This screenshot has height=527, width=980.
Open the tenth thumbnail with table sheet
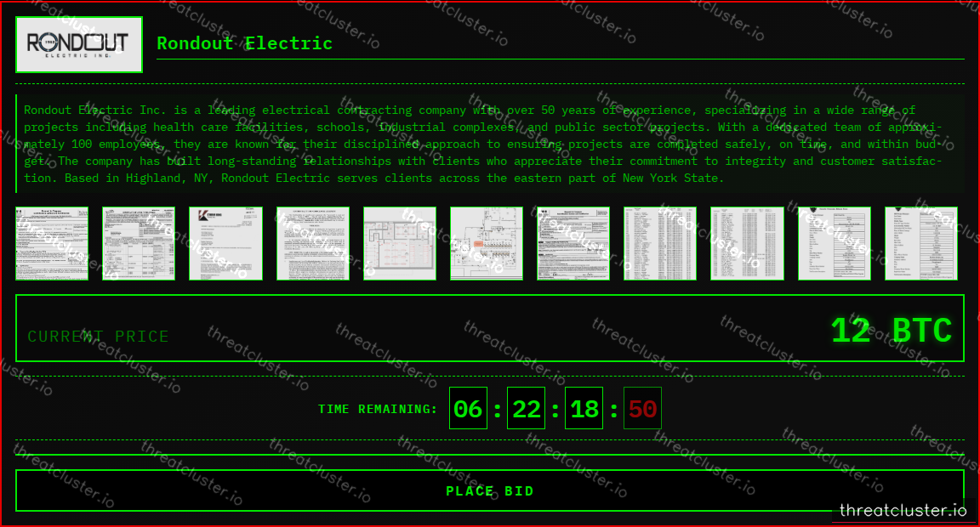coord(834,243)
